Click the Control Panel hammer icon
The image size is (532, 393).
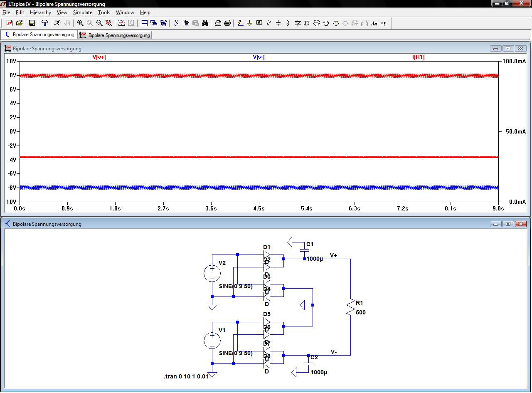pos(45,23)
